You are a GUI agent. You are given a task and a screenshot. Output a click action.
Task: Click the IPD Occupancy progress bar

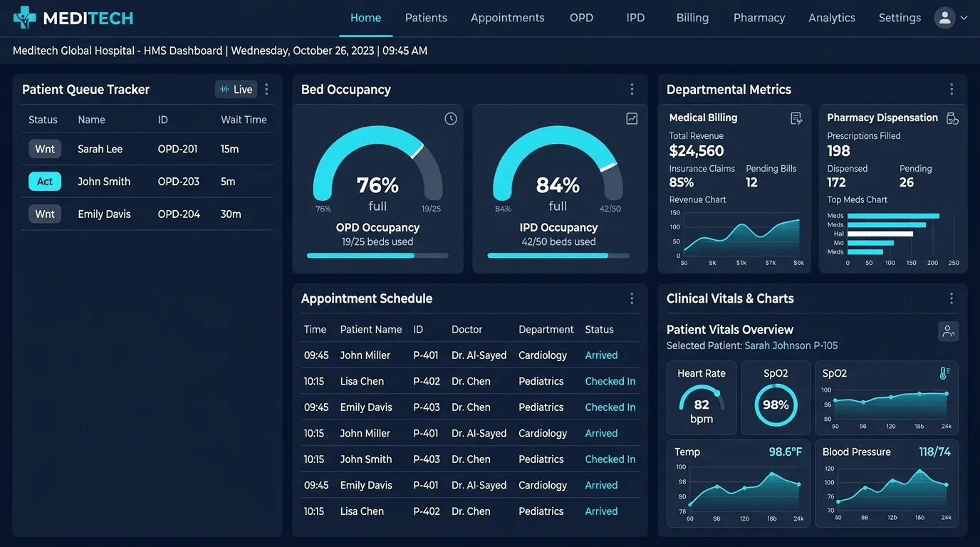558,255
